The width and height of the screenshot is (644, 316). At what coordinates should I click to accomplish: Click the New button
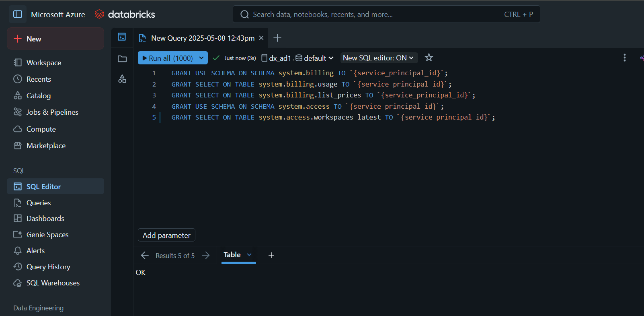[55, 39]
